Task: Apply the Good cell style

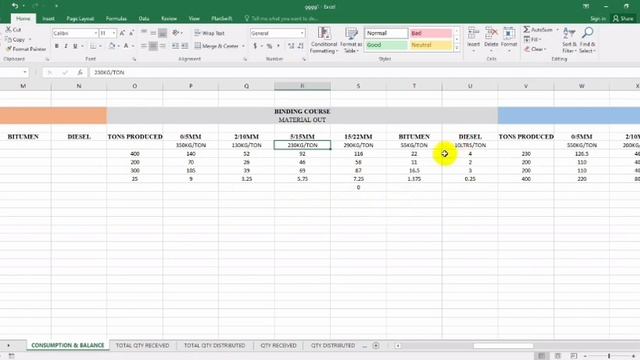Action: point(386,45)
